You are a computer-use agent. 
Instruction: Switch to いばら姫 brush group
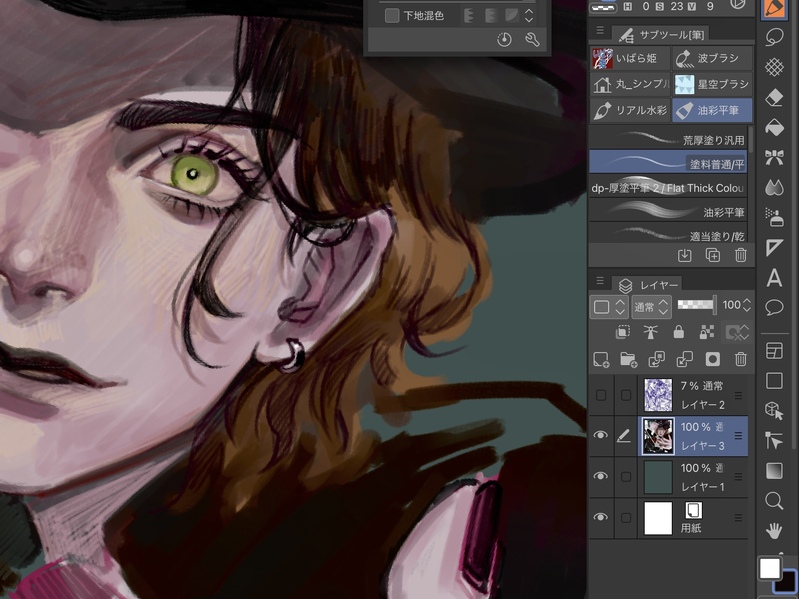pyautogui.click(x=630, y=59)
